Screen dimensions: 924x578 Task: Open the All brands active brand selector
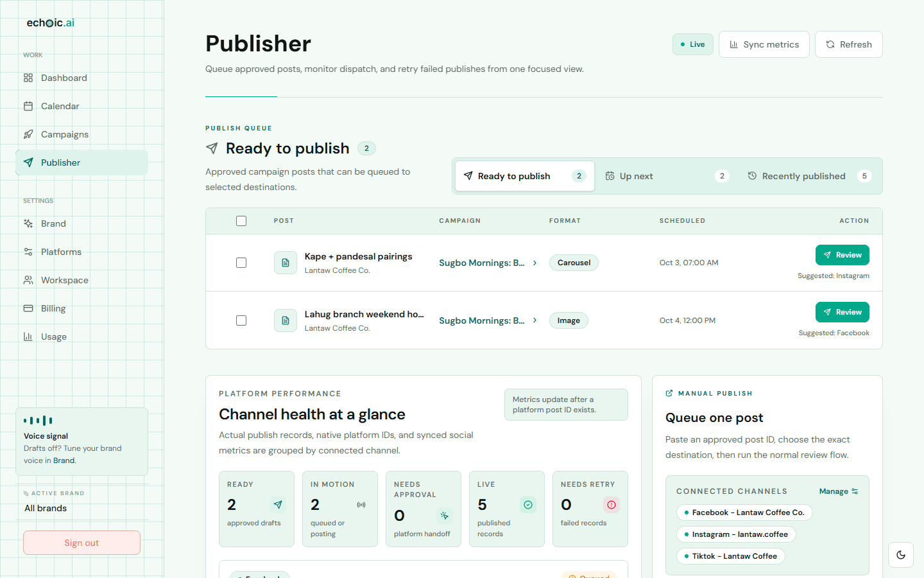tap(81, 508)
